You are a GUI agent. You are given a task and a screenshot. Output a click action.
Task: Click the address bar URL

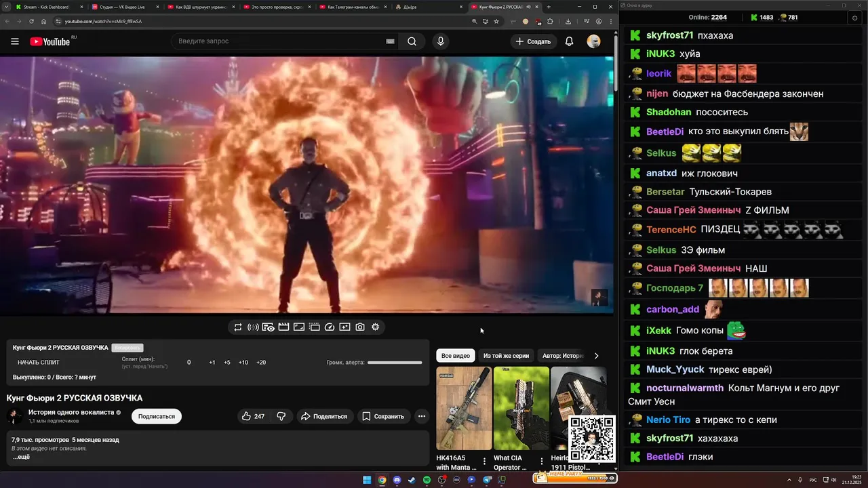(103, 21)
